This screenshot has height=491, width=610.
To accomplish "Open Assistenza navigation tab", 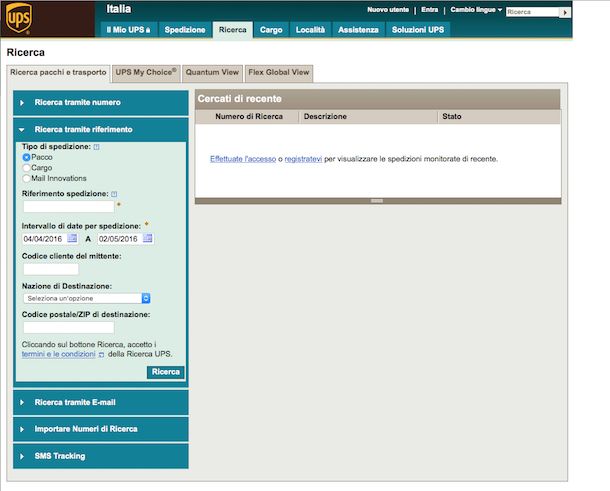I will tap(358, 30).
